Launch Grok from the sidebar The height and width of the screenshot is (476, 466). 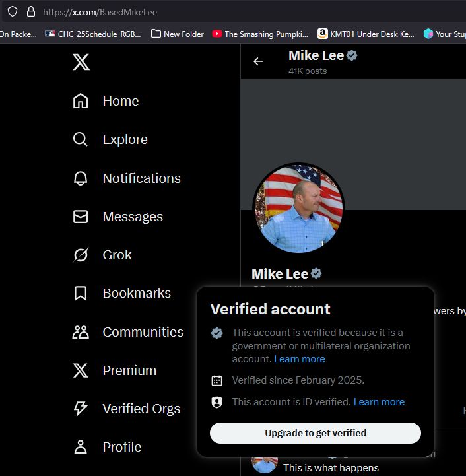click(102, 255)
